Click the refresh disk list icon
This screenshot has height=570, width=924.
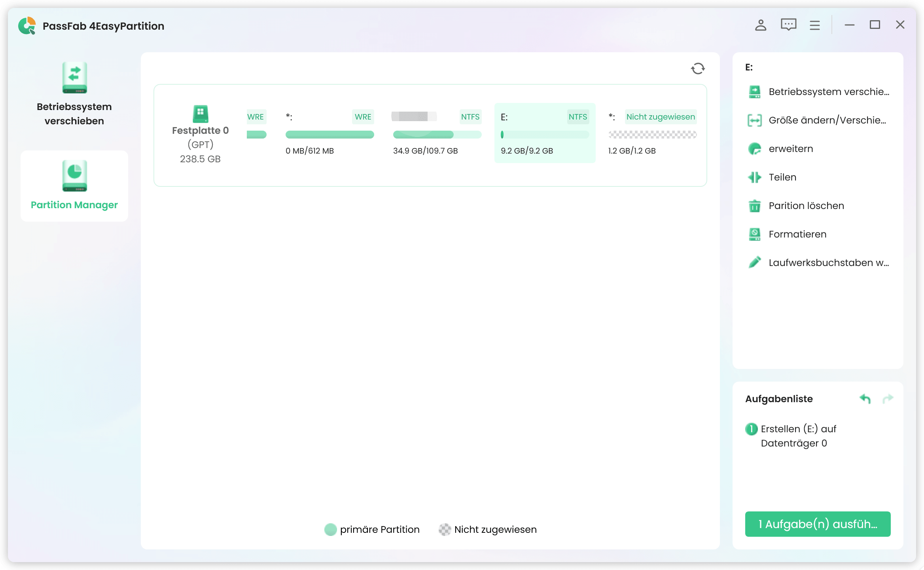[x=698, y=68]
